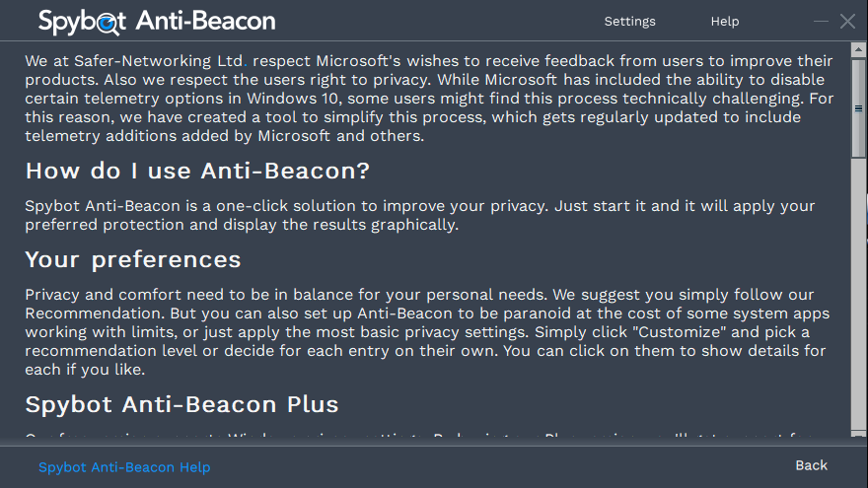868x488 pixels.
Task: Open the Help menu
Action: 725,21
